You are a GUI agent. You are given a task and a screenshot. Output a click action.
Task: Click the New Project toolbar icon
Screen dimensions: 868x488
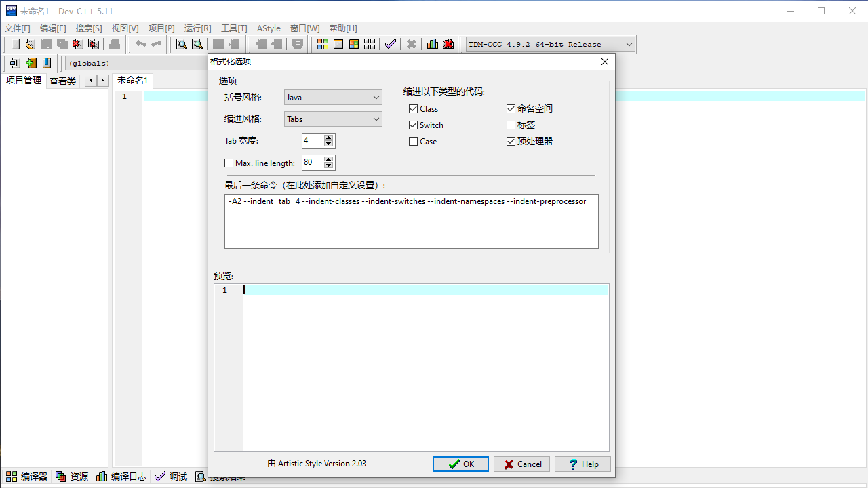15,63
